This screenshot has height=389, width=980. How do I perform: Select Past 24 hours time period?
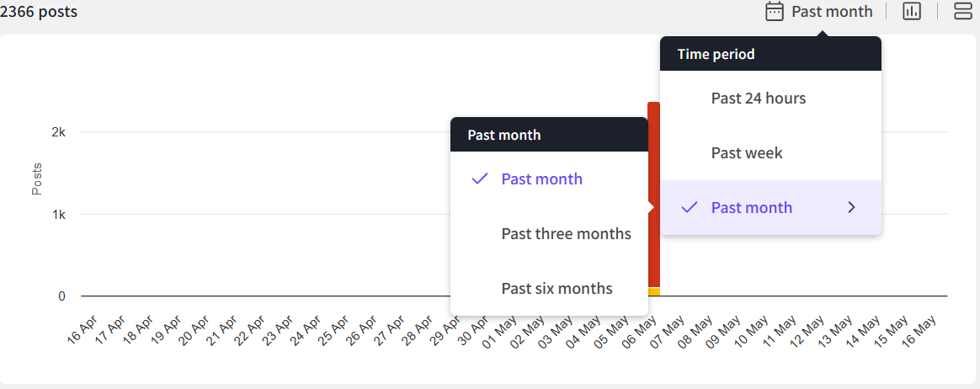tap(758, 99)
